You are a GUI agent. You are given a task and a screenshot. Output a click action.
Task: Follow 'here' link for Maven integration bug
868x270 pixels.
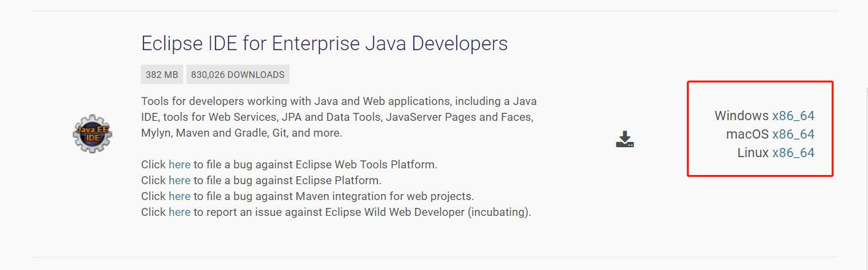[x=179, y=196]
